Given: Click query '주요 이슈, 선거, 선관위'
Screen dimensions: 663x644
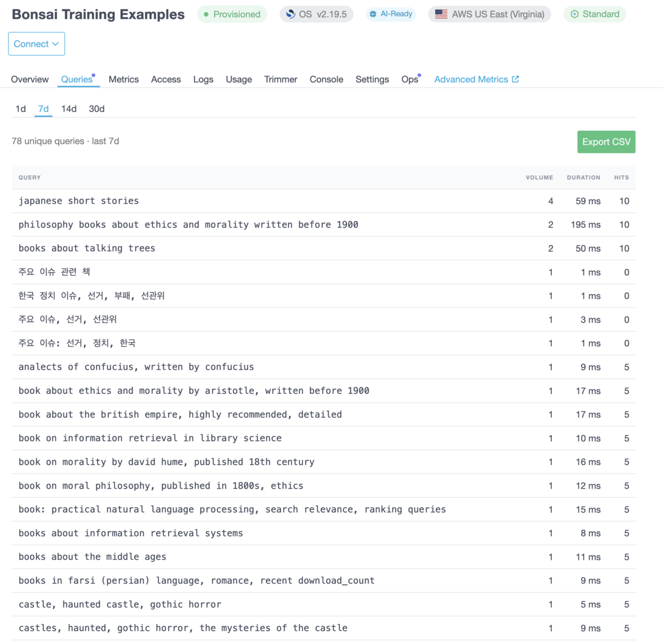Looking at the screenshot, I should tap(67, 319).
